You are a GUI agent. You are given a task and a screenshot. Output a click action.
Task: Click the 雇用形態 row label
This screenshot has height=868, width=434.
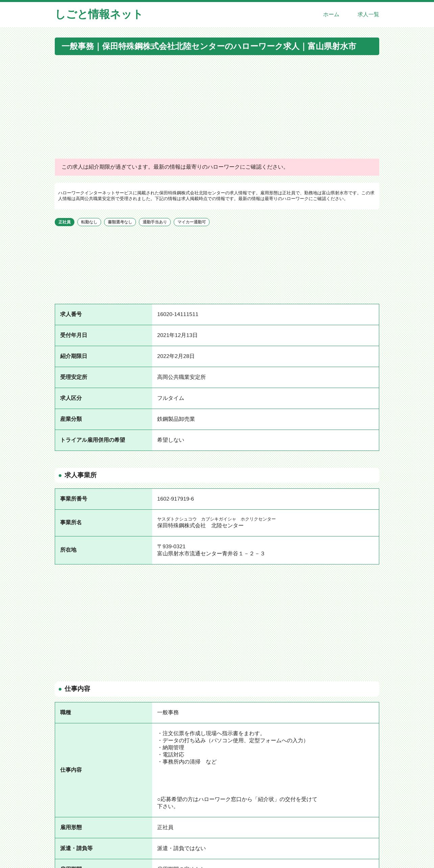[x=71, y=827]
